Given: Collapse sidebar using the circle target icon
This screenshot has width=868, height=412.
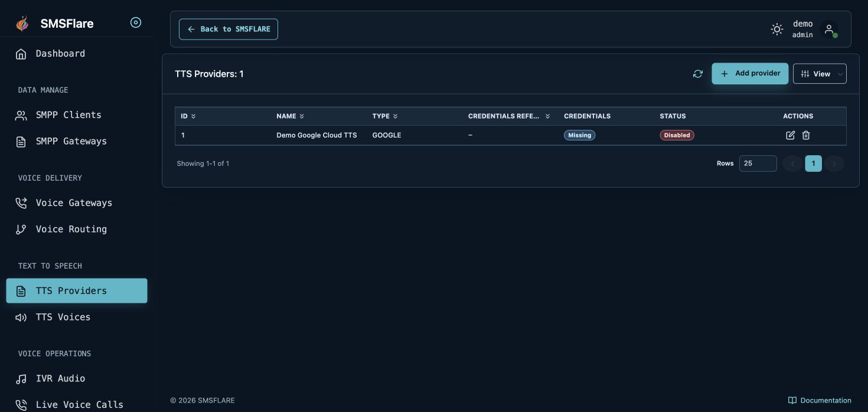Looking at the screenshot, I should pos(136,23).
